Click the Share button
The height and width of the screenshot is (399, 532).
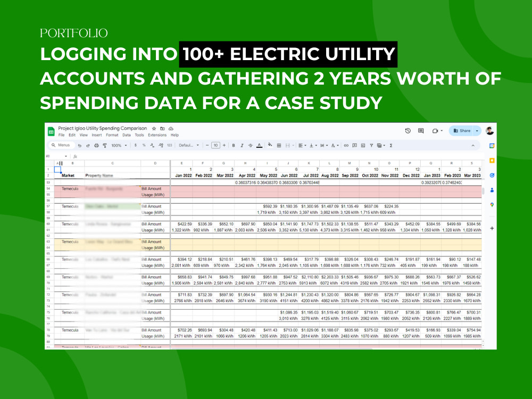462,131
